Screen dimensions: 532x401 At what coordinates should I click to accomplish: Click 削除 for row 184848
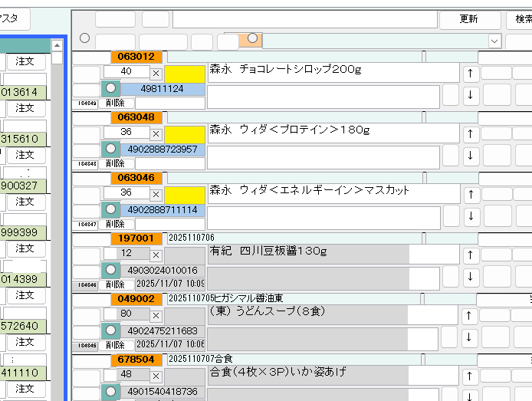click(x=116, y=163)
